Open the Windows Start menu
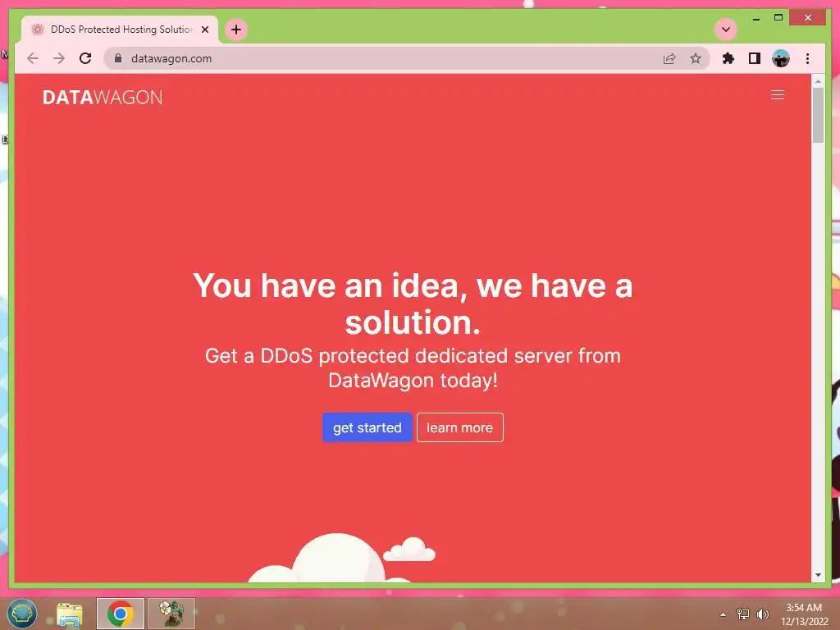The image size is (840, 630). coord(22,613)
